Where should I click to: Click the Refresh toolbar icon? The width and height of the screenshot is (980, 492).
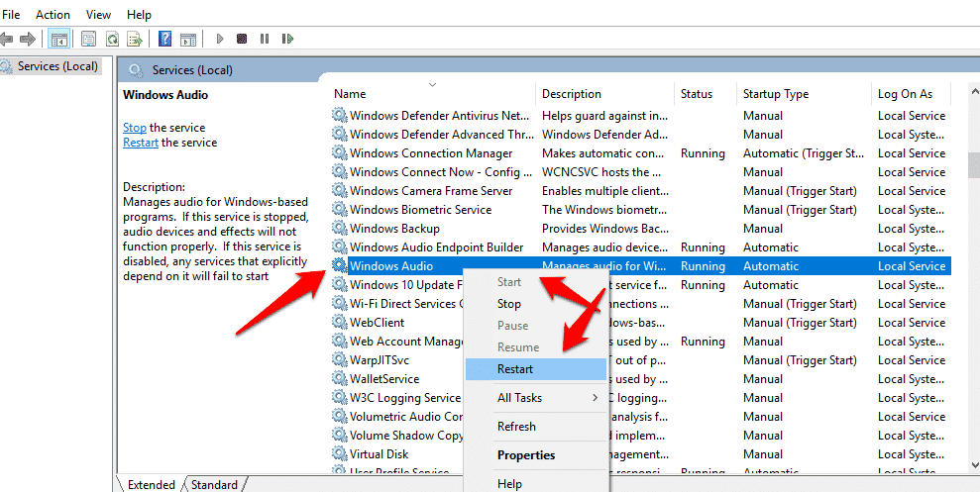point(112,39)
